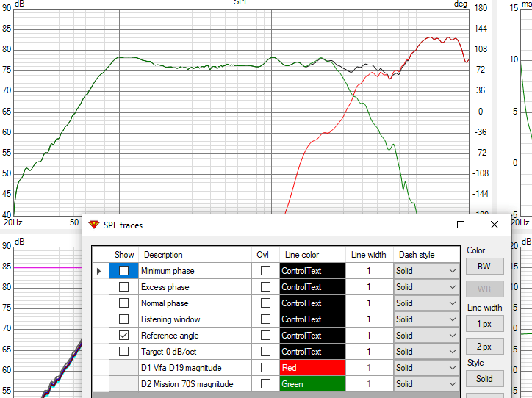Pick Green line color for D2 Mission 70S

tap(312, 384)
